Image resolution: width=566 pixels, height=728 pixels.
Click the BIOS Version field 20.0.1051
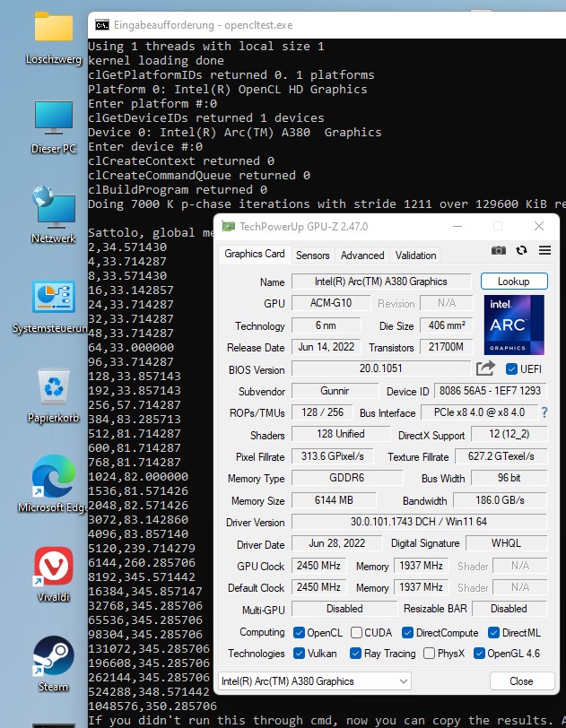tap(381, 368)
